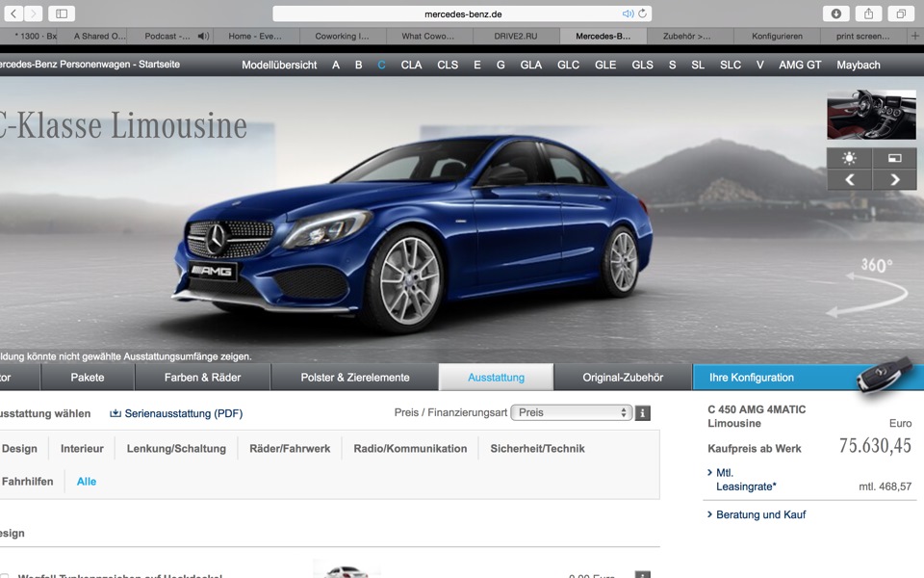Show previous car view arrow
This screenshot has height=578, width=924.
click(x=849, y=180)
